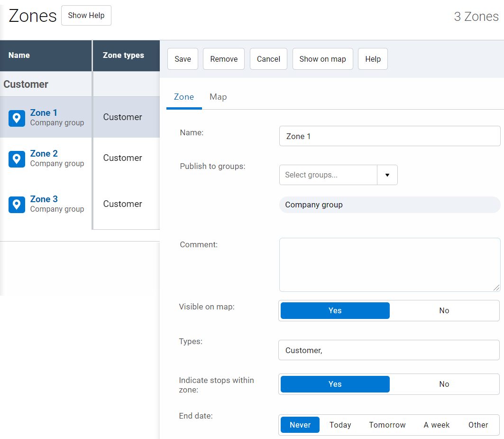Click Company group under Zone 3
504x439 pixels.
[57, 209]
